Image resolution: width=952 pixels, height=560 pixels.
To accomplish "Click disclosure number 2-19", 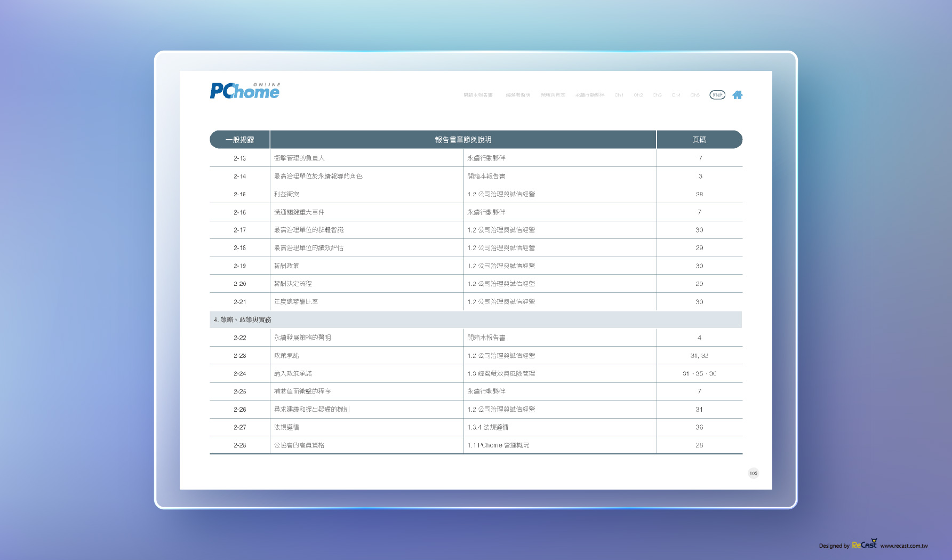I will click(x=240, y=266).
